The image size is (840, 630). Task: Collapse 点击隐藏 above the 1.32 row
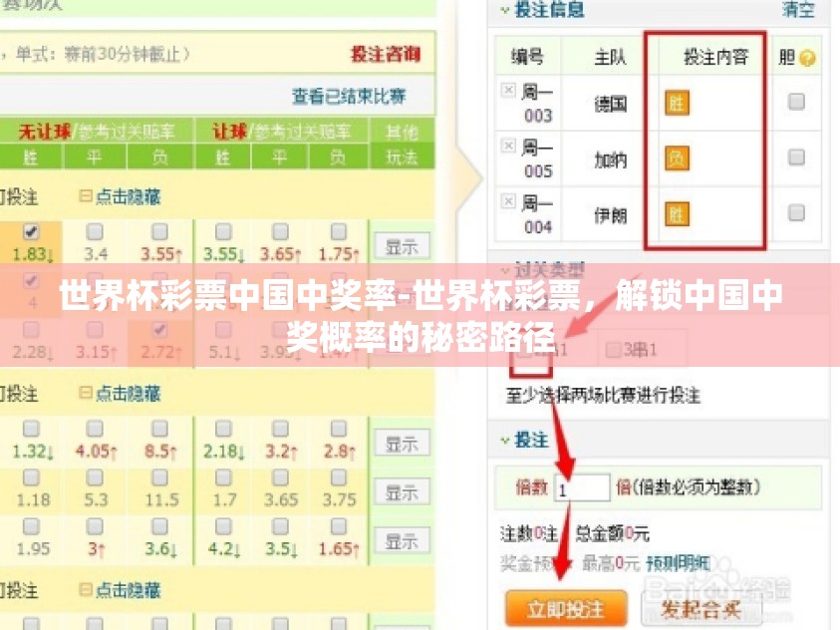tap(120, 393)
